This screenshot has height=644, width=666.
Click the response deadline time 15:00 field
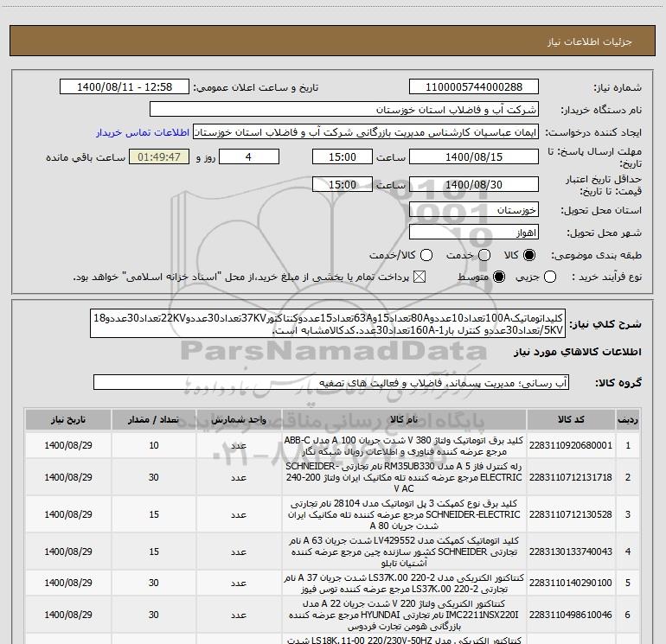[343, 157]
